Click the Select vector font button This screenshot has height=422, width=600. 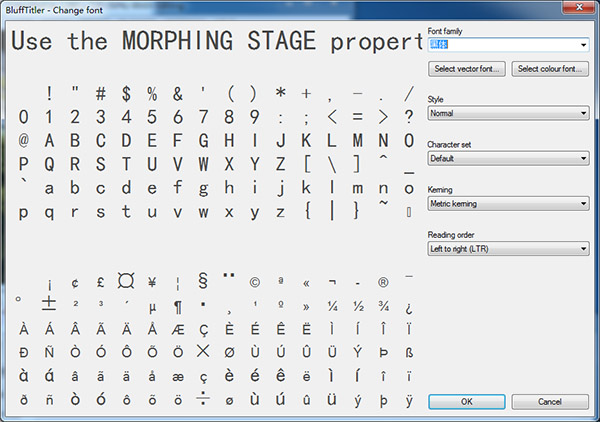[467, 69]
